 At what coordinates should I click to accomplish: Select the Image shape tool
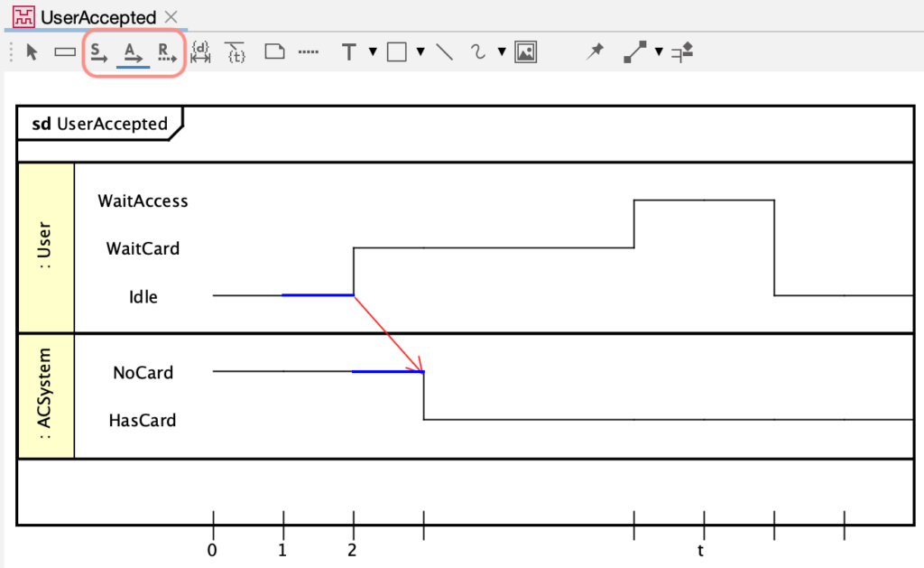523,51
